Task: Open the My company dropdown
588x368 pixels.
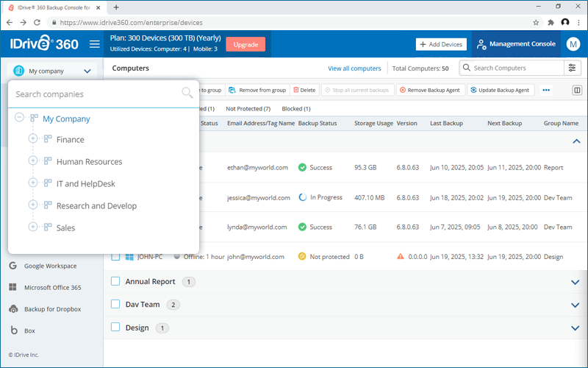Action: pos(51,71)
